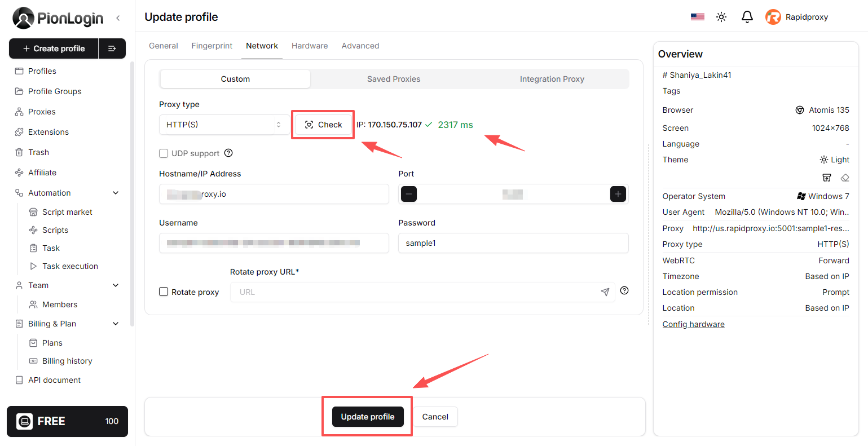Click the Update profile button
Viewport: 868px width, 446px height.
[x=368, y=417]
